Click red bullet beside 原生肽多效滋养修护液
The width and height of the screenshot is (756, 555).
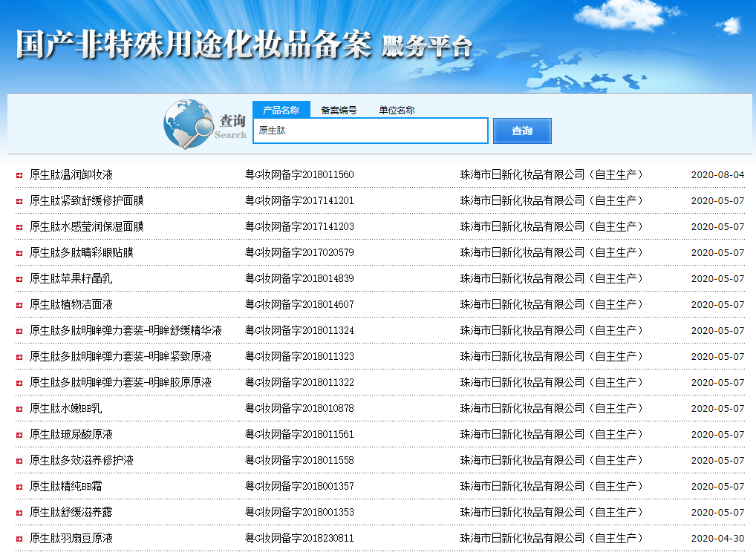(x=19, y=462)
